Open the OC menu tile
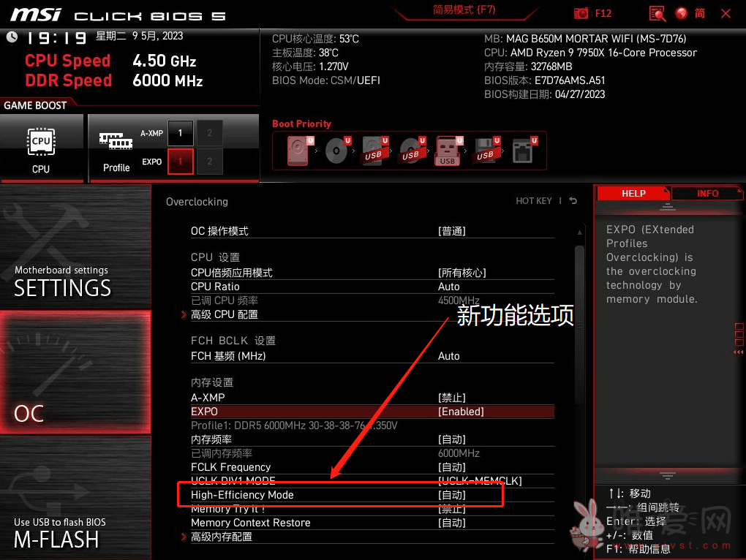 coord(75,372)
